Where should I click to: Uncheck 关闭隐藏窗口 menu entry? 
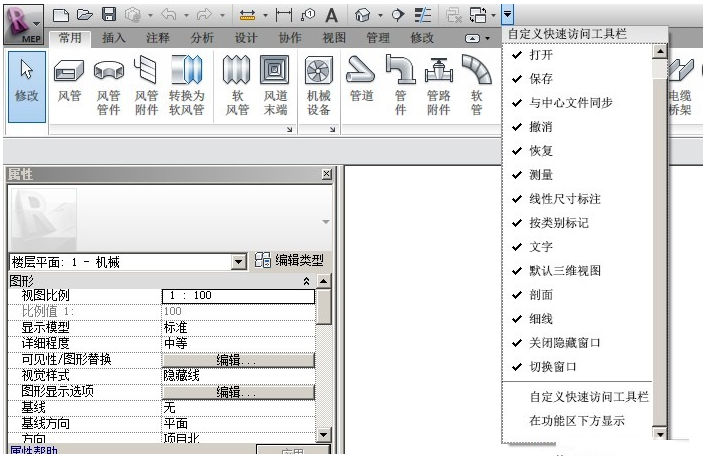click(578, 343)
